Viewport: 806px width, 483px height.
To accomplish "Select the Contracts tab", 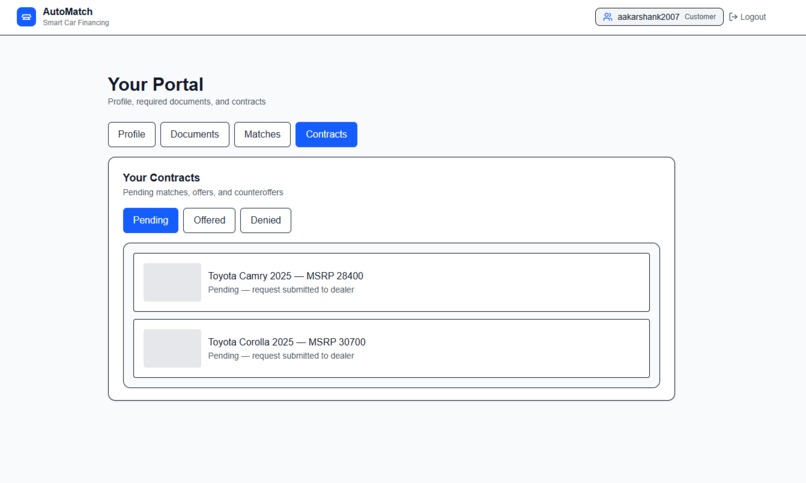I will [x=326, y=134].
